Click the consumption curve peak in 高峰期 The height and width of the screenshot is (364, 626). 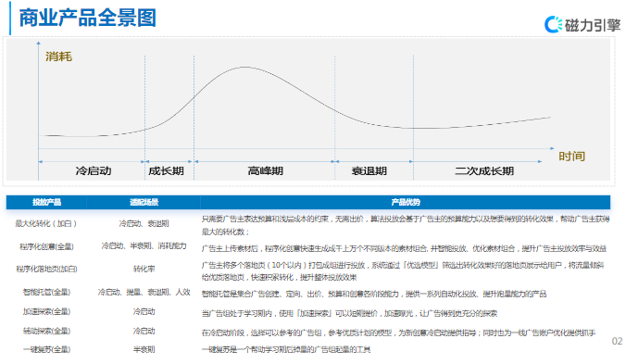pyautogui.click(x=245, y=67)
